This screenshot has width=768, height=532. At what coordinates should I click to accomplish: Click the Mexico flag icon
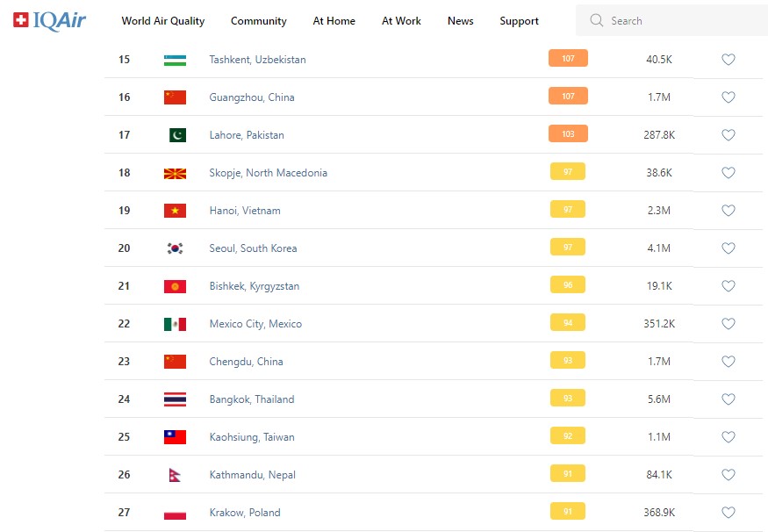(175, 324)
